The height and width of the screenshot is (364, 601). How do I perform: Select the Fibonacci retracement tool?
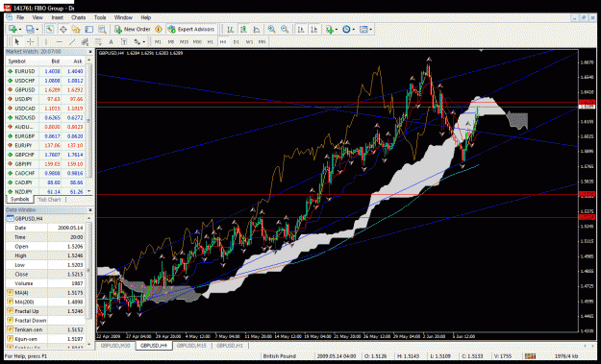point(98,41)
